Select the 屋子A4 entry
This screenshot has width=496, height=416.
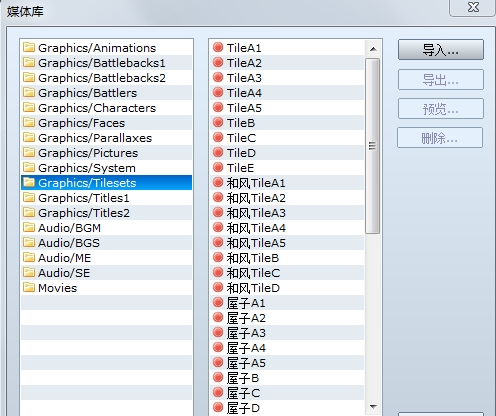(x=287, y=348)
